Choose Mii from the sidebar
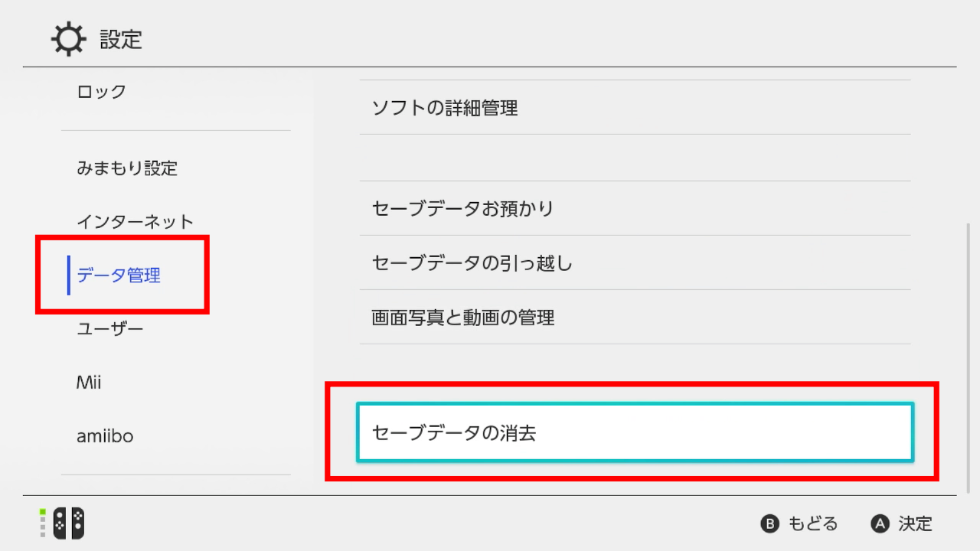This screenshot has height=551, width=980. tap(89, 383)
